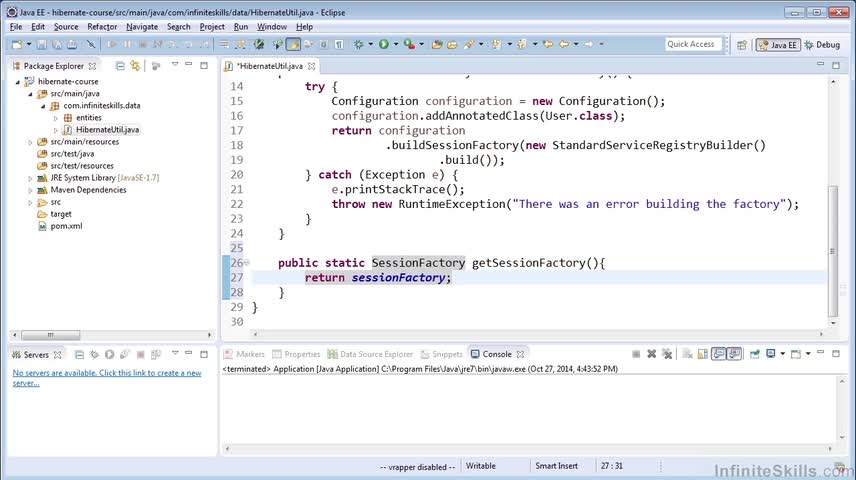Open the Source menu
The width and height of the screenshot is (856, 480).
[x=66, y=26]
